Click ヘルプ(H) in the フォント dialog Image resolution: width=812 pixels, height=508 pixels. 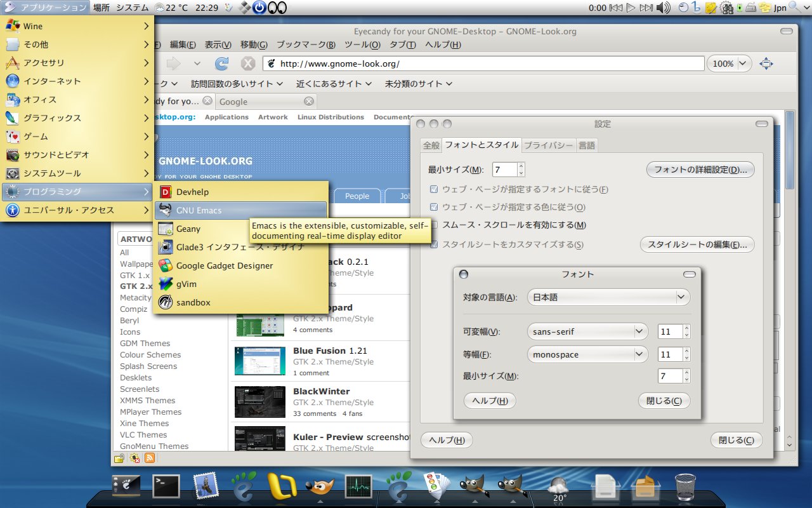(490, 401)
